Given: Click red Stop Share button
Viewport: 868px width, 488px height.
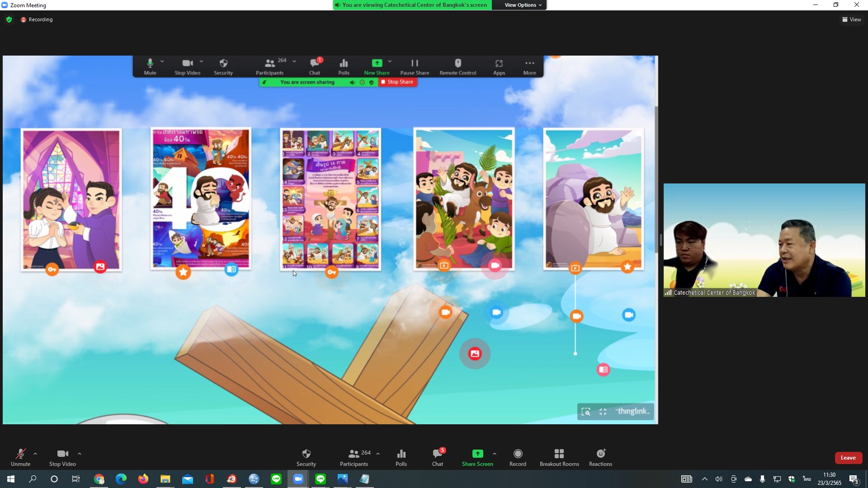Looking at the screenshot, I should [x=397, y=82].
